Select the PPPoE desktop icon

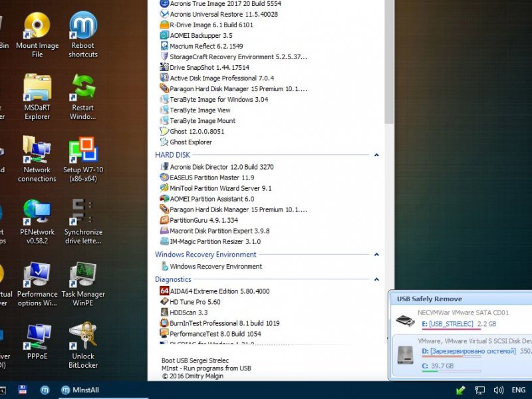point(37,342)
